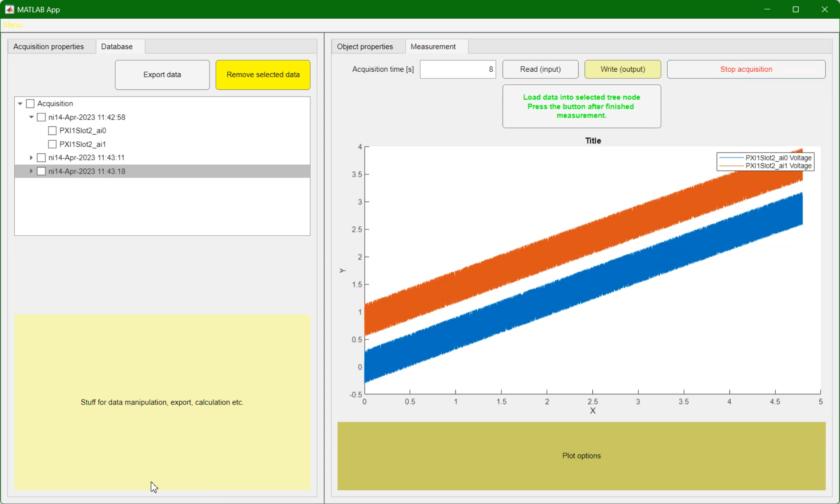The image size is (840, 504).
Task: Expand the ni14-Apr-2023 11:43:18 node
Action: 31,171
